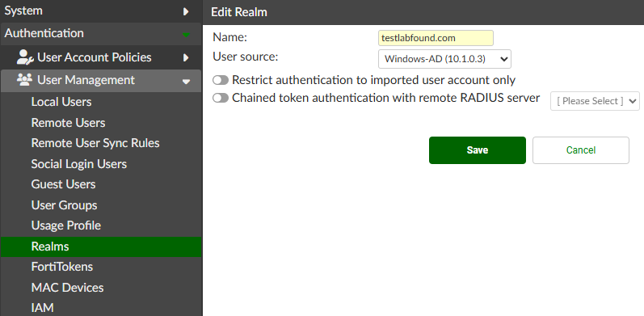Open Usage Profile page
Image resolution: width=644 pixels, height=316 pixels.
click(x=65, y=225)
